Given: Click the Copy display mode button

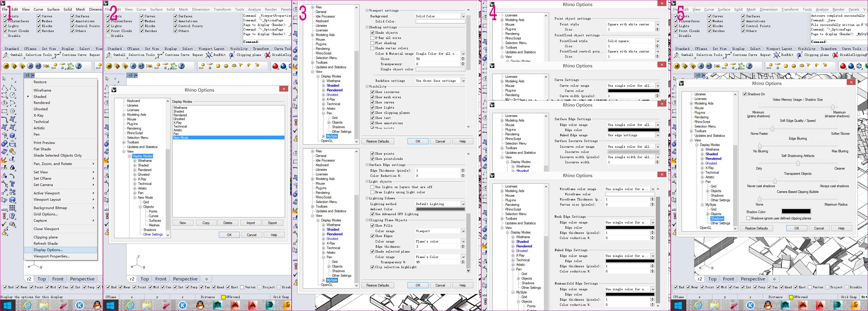Looking at the screenshot, I should 206,223.
